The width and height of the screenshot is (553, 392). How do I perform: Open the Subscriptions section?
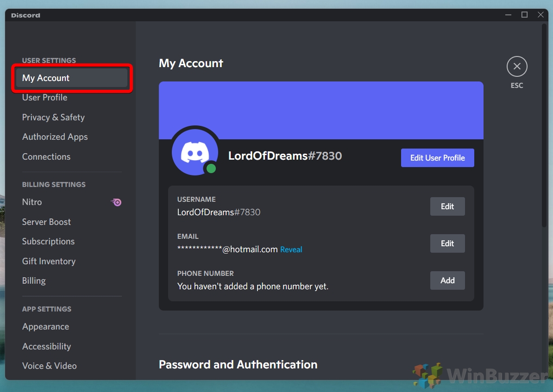pyautogui.click(x=48, y=241)
